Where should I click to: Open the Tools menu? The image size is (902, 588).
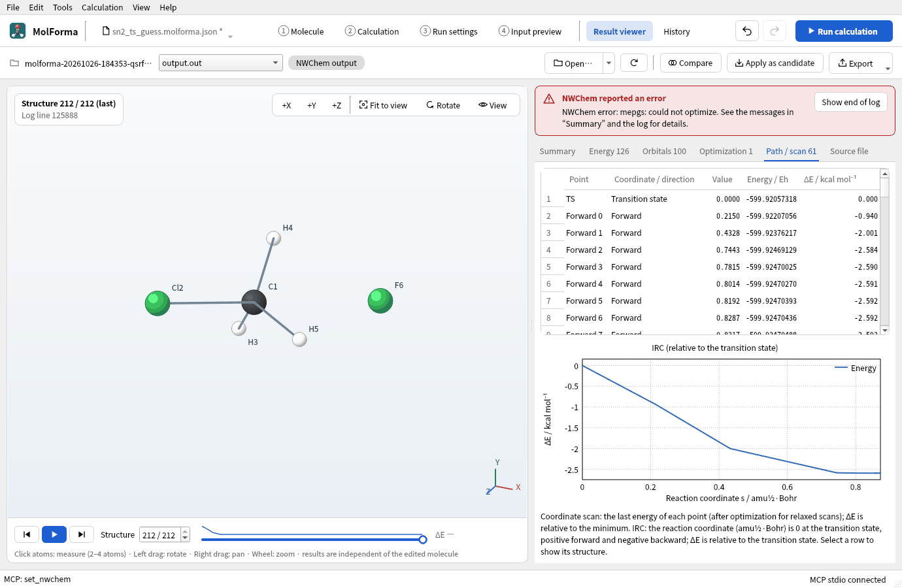click(x=63, y=7)
